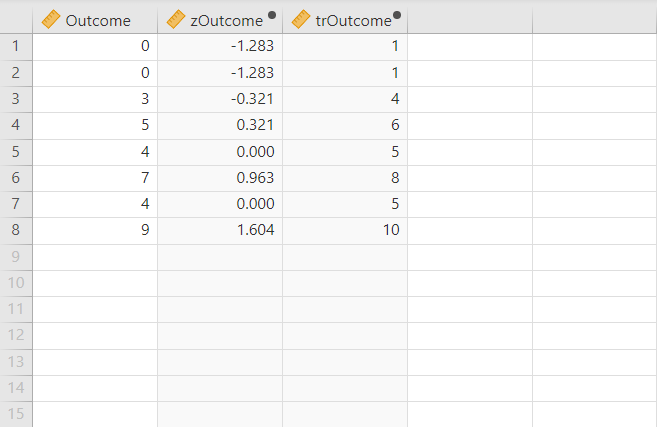This screenshot has width=657, height=427.
Task: Select row 8 via its row number
Action: (16, 230)
